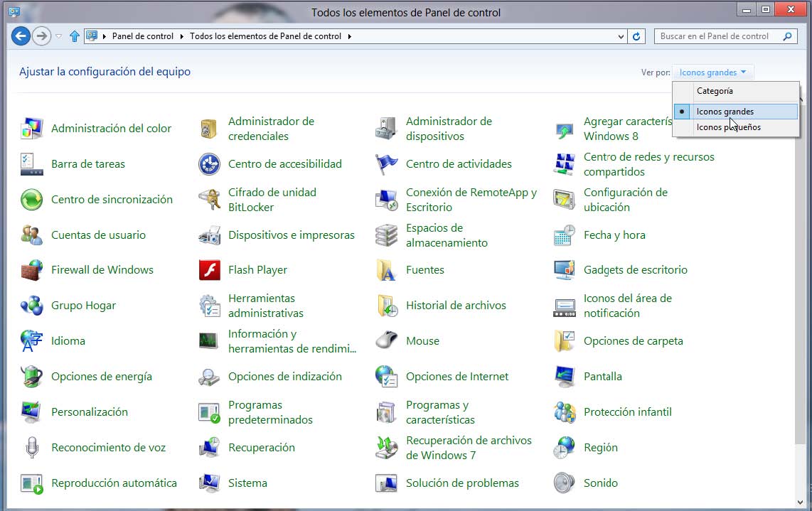Image resolution: width=812 pixels, height=511 pixels.
Task: Click the Panel de control breadcrumb
Action: 143,36
